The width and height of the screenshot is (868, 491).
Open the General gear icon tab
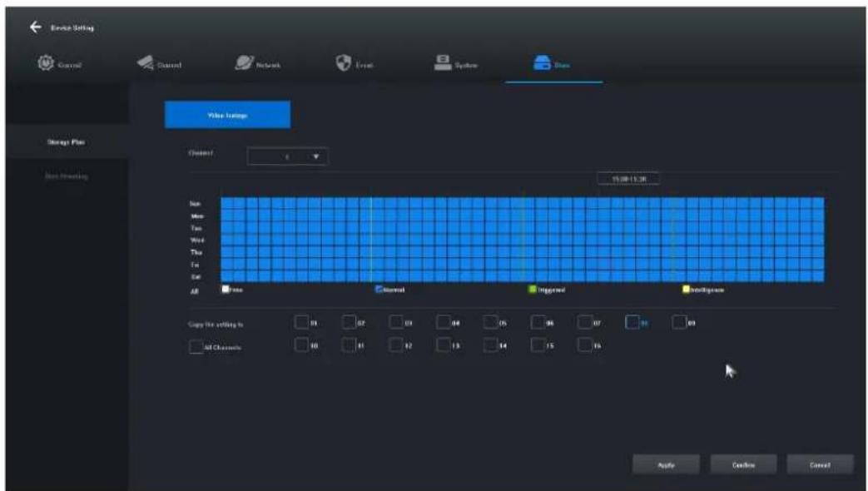pos(46,62)
